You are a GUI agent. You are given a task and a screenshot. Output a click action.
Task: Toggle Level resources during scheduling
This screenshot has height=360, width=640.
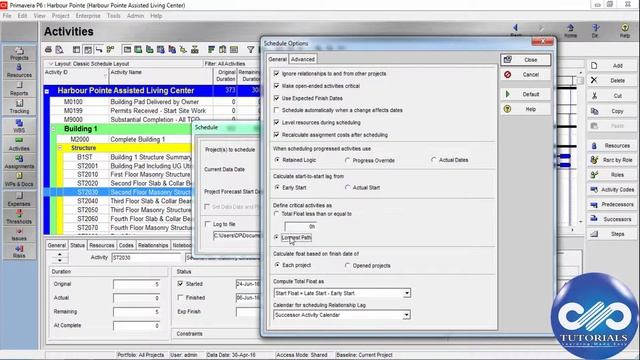276,122
